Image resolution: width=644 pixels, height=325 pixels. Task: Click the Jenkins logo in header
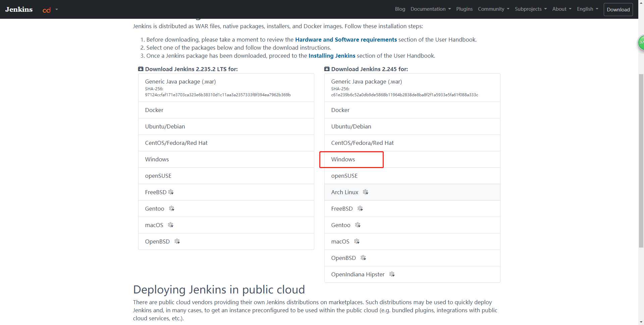click(x=19, y=9)
